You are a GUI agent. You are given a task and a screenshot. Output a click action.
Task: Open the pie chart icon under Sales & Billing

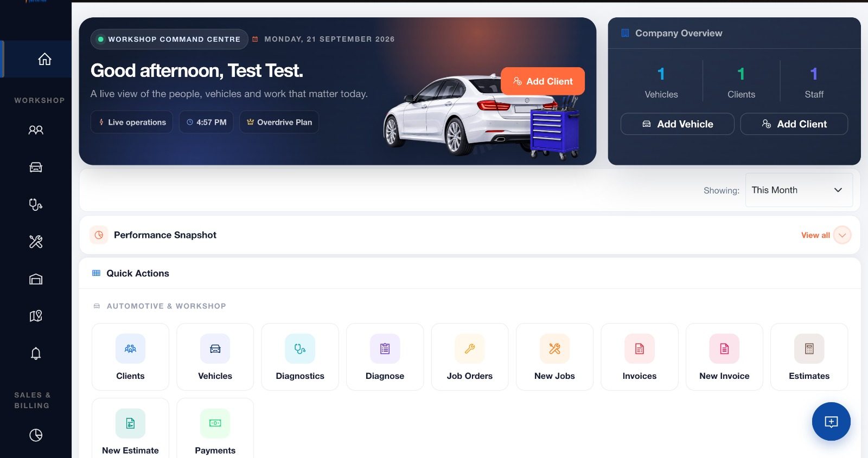(x=36, y=435)
